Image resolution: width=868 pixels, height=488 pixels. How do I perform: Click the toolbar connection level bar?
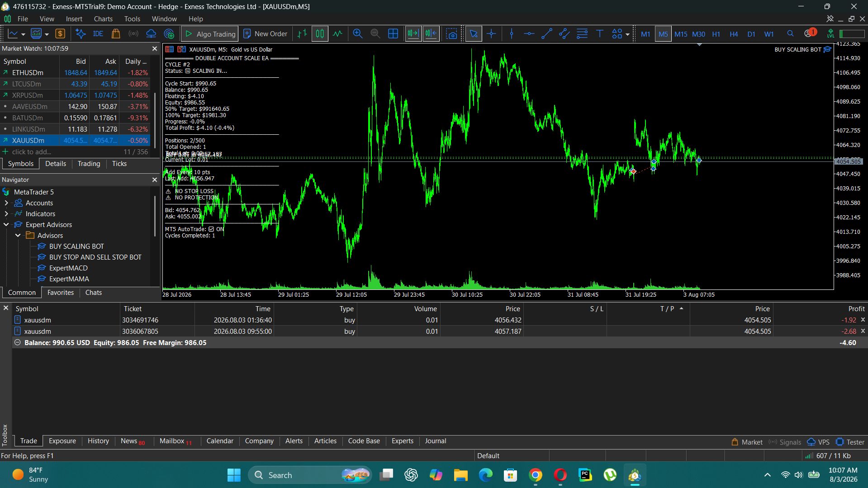click(852, 34)
